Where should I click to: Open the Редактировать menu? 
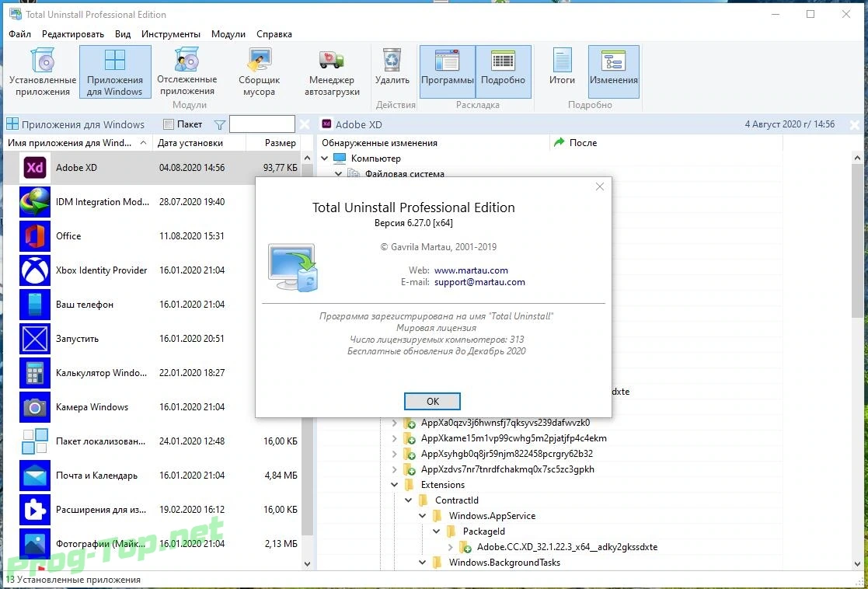click(x=73, y=34)
